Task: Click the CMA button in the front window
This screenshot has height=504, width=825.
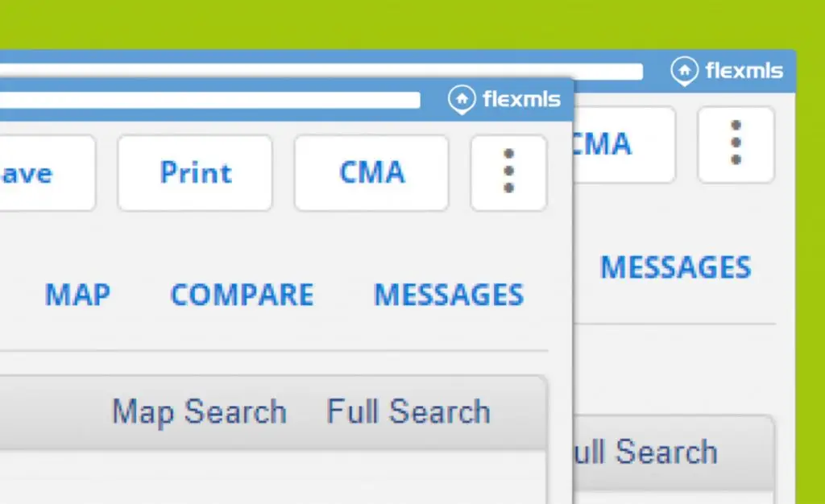Action: click(x=371, y=173)
